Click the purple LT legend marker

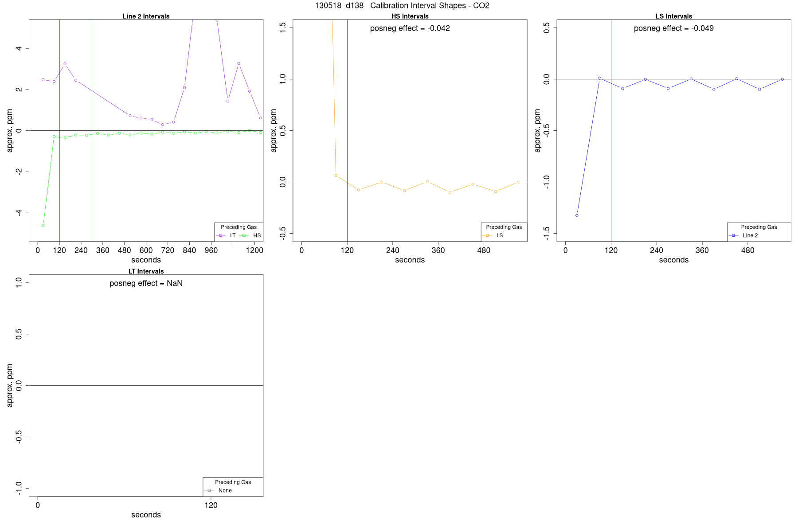coord(221,235)
